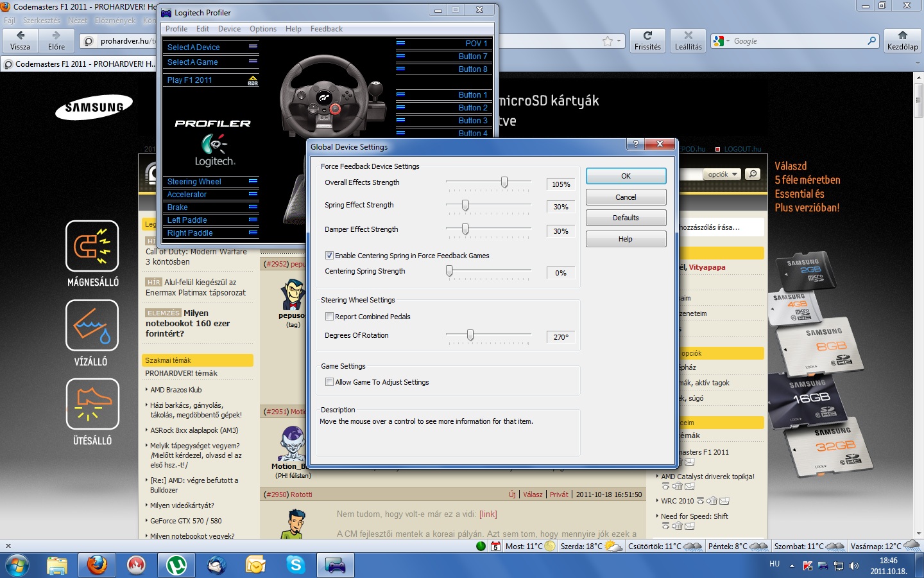This screenshot has width=924, height=578.
Task: Click Válasz link on post 2950
Action: tap(533, 495)
